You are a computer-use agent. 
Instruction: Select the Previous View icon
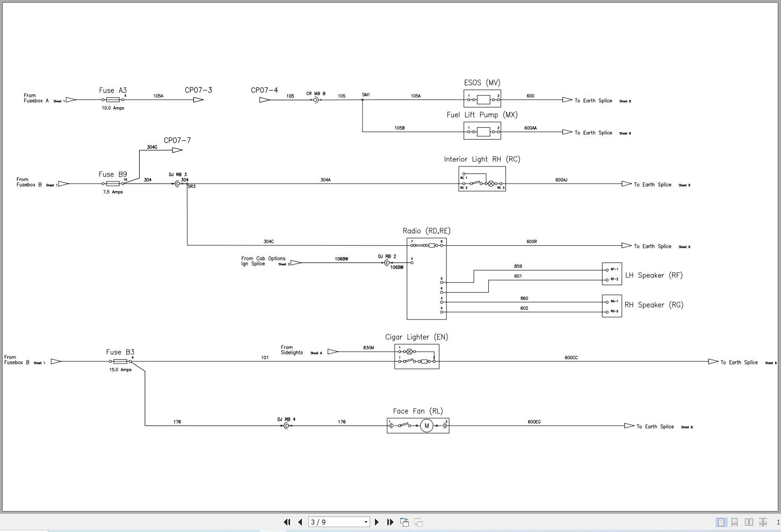tap(404, 522)
